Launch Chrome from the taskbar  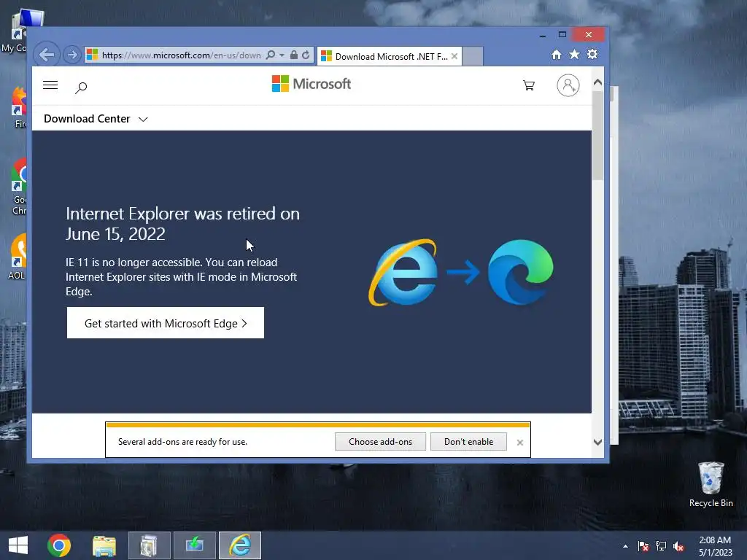click(59, 545)
